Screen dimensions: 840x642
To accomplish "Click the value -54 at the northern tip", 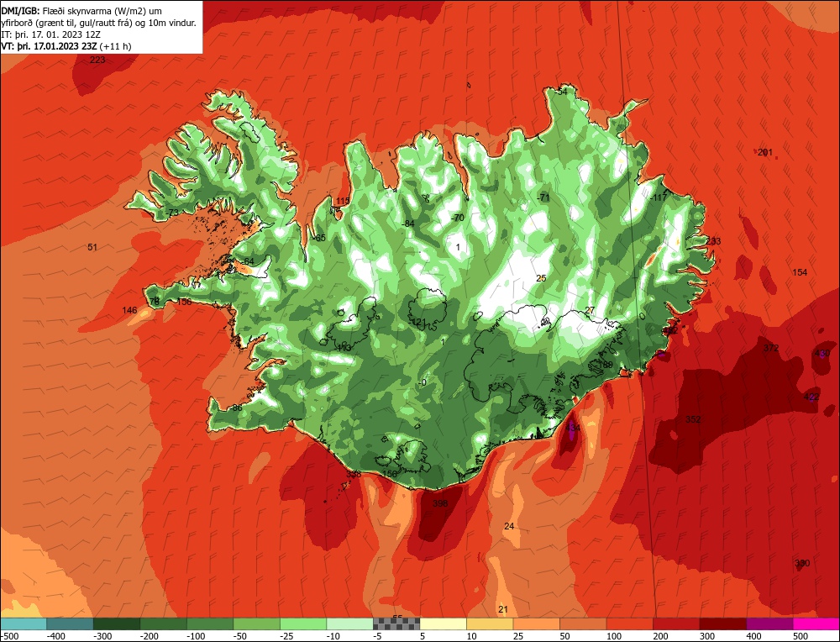I will (x=560, y=92).
